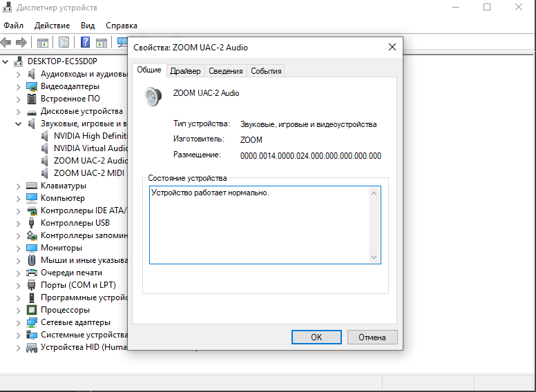
Task: Open the Действие menu
Action: click(x=52, y=26)
